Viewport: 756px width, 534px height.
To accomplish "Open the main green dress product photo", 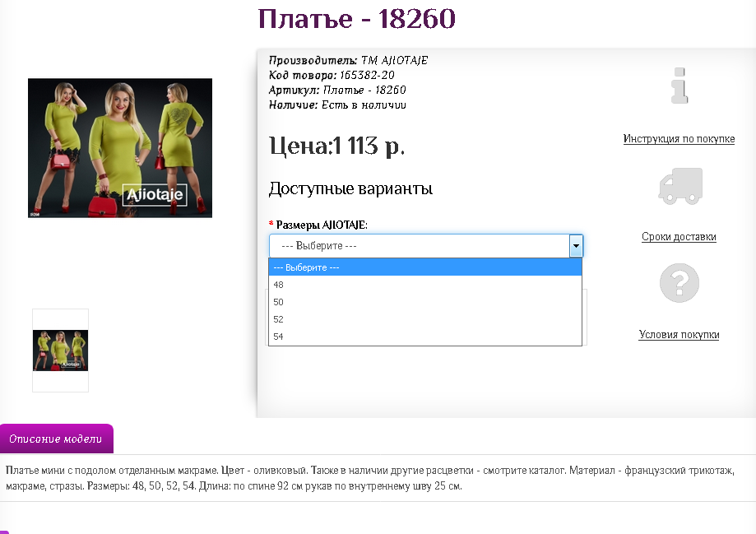I will pyautogui.click(x=120, y=148).
